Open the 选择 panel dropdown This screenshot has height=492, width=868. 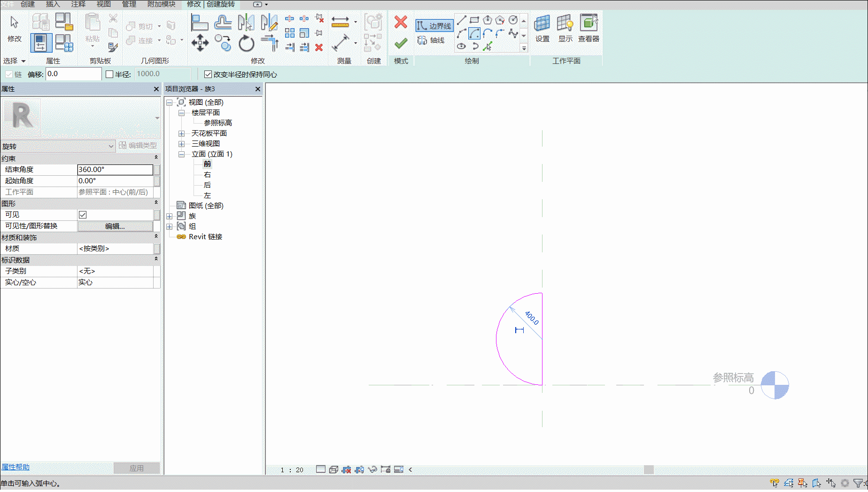pyautogui.click(x=14, y=61)
